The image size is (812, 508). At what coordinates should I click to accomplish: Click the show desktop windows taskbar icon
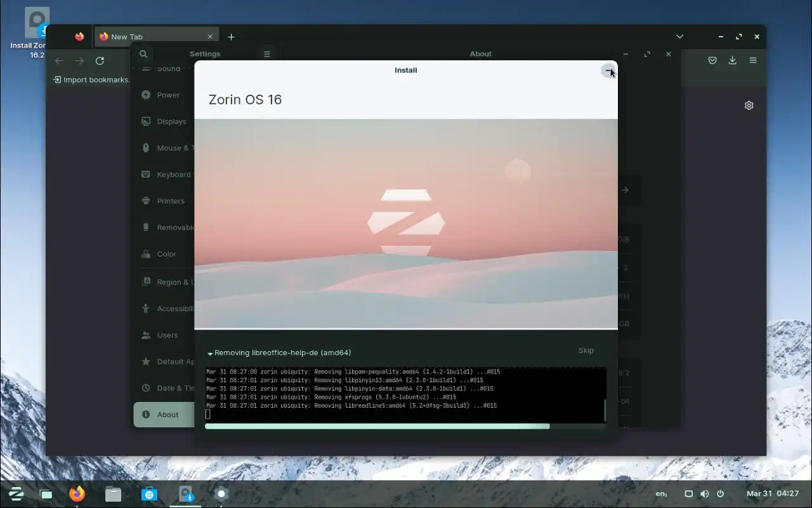(46, 493)
